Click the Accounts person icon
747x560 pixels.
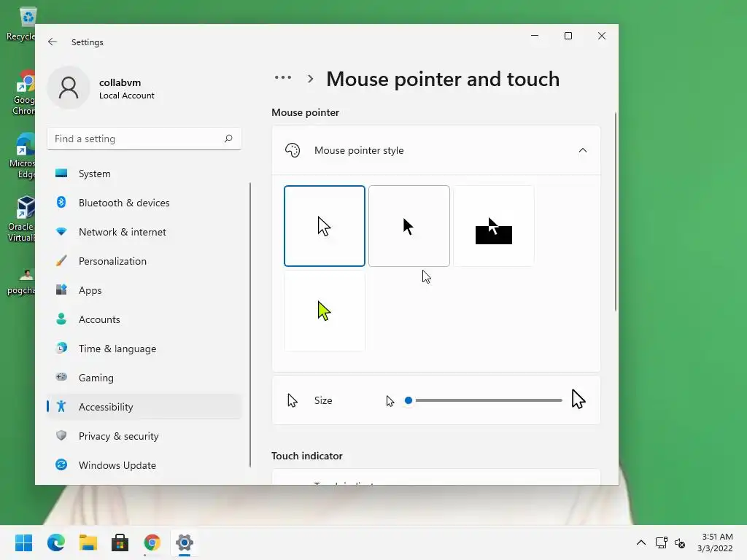(61, 319)
